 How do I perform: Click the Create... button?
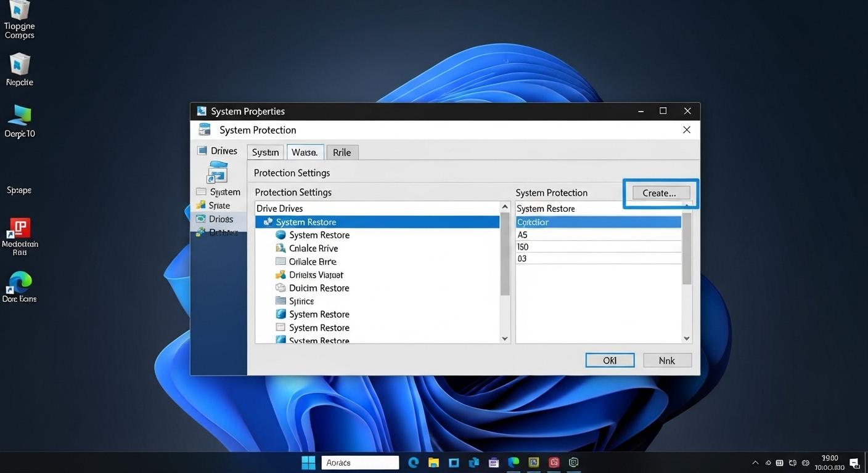click(660, 193)
